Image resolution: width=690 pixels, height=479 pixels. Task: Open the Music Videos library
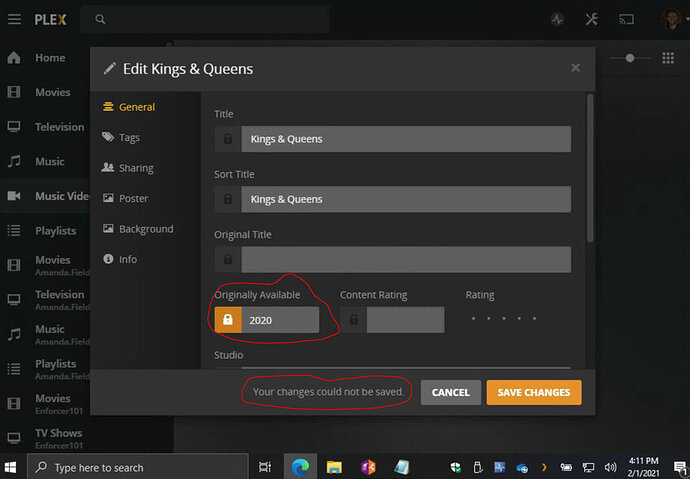pos(43,196)
